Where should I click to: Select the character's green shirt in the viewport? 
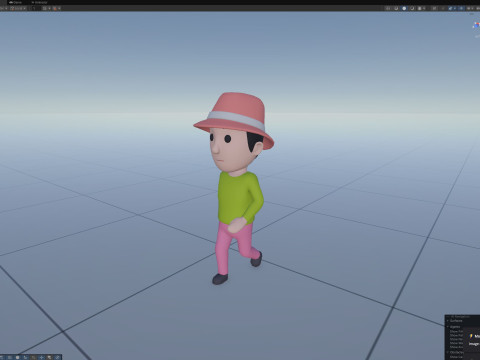click(x=237, y=197)
